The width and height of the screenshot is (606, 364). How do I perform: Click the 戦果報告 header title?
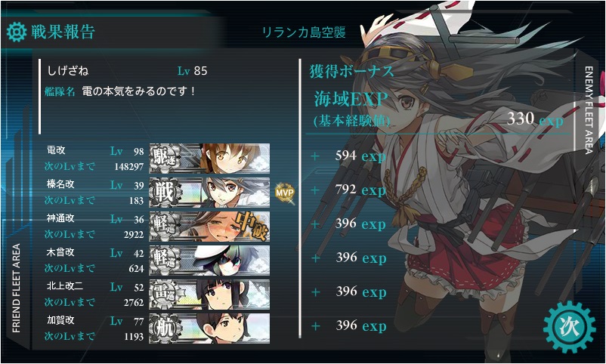tap(63, 32)
